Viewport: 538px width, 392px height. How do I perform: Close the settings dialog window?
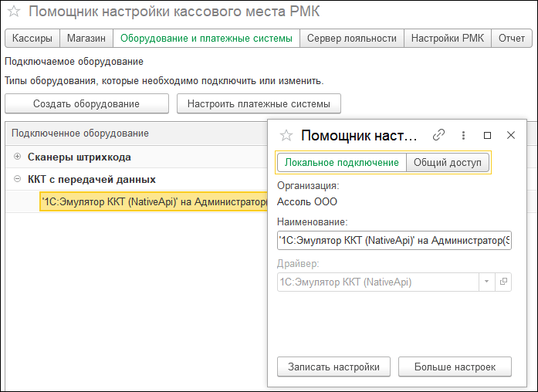pos(510,135)
